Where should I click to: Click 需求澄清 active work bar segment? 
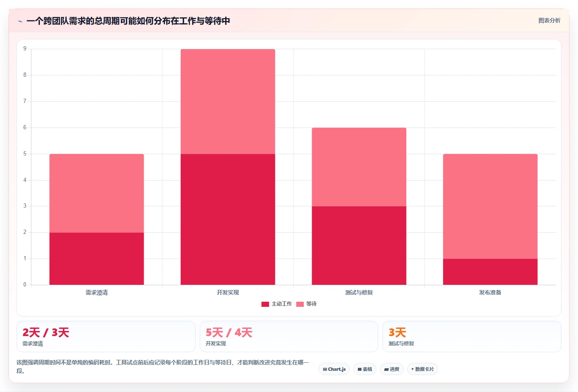point(97,259)
